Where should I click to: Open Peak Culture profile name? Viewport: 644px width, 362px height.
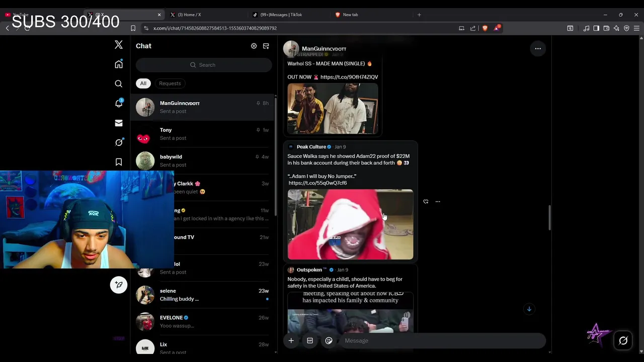[x=311, y=147]
